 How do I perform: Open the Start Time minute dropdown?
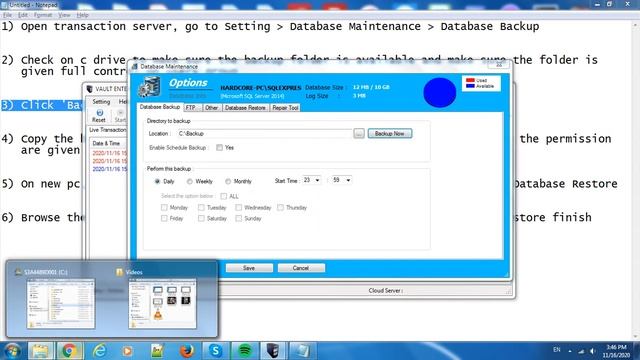tap(348, 180)
